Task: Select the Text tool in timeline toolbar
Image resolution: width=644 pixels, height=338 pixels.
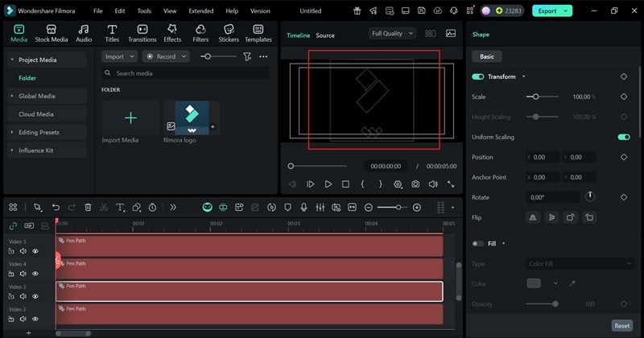Action: tap(120, 208)
